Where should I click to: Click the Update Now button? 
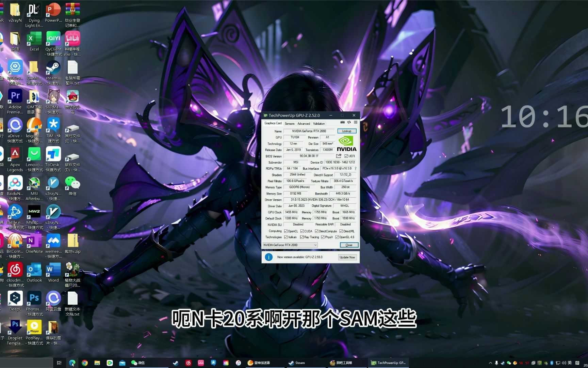347,257
